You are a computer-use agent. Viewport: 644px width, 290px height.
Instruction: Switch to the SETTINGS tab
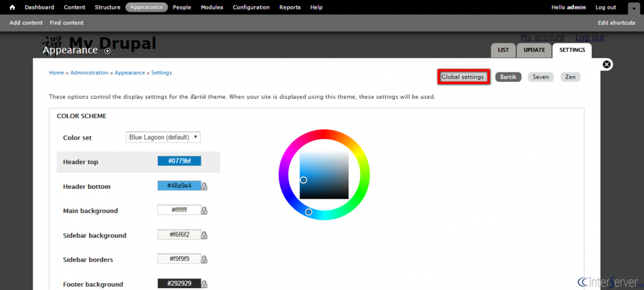(572, 50)
